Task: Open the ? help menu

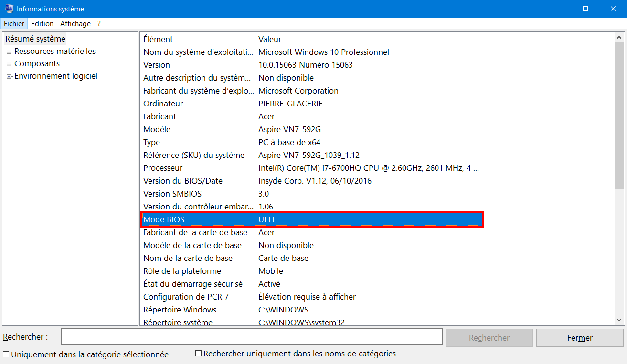Action: point(99,23)
